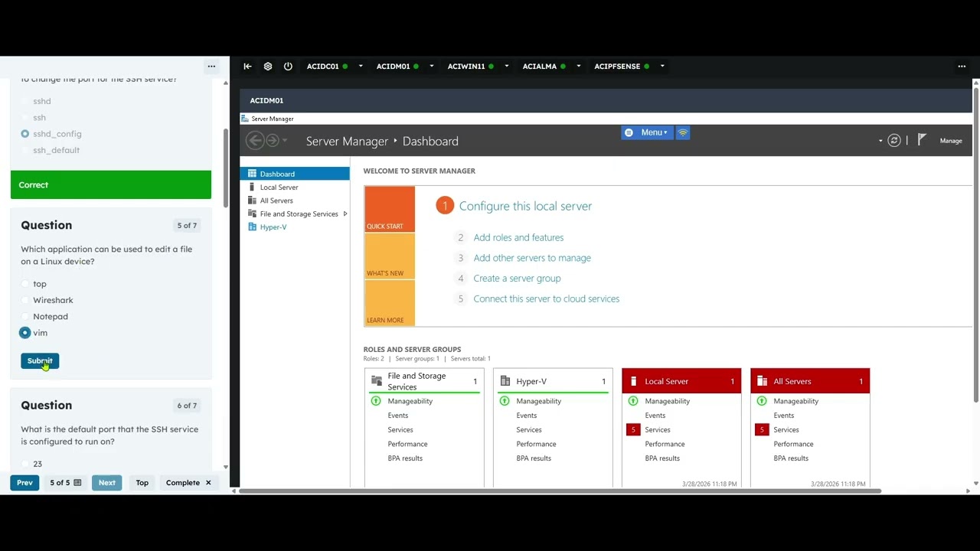The image size is (980, 551).
Task: Open the Manage menu in Server Manager
Action: pyautogui.click(x=950, y=141)
